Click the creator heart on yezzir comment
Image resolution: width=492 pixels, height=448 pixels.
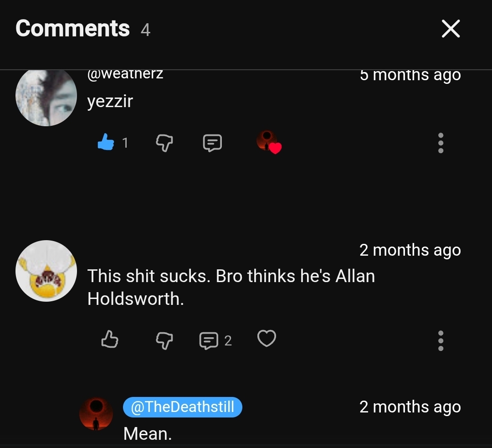coord(269,142)
